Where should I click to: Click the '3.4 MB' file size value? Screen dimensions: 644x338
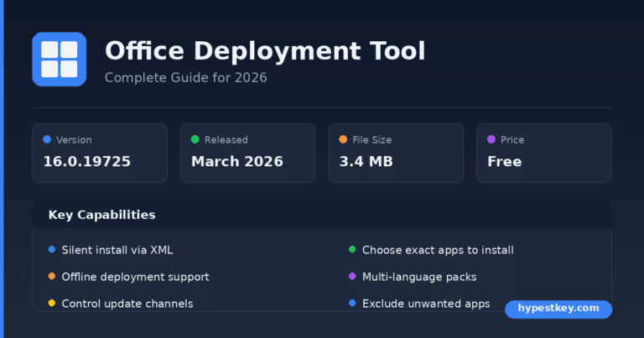pos(366,161)
